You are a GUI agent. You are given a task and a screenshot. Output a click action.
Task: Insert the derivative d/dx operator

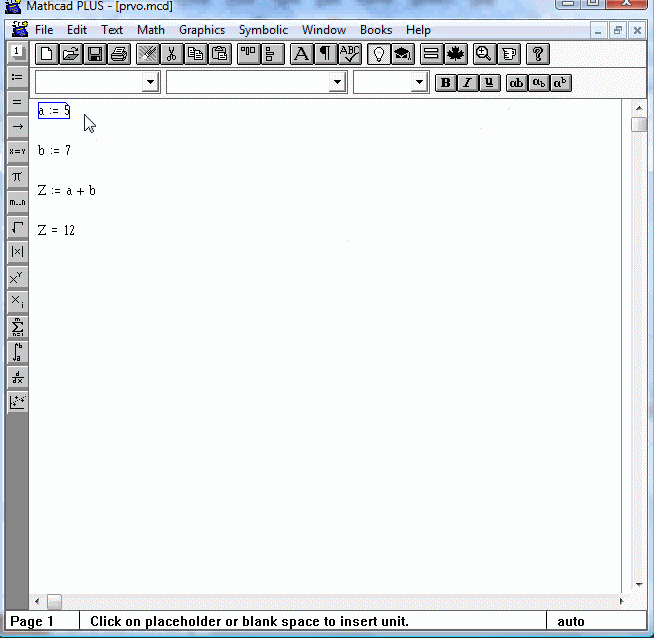[x=17, y=377]
